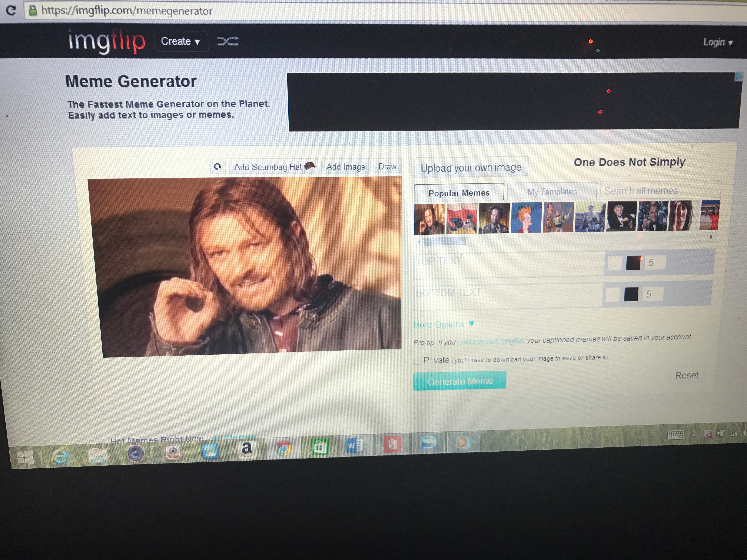Open the blue picture-like taskbar icon
This screenshot has width=747, height=560.
(428, 443)
